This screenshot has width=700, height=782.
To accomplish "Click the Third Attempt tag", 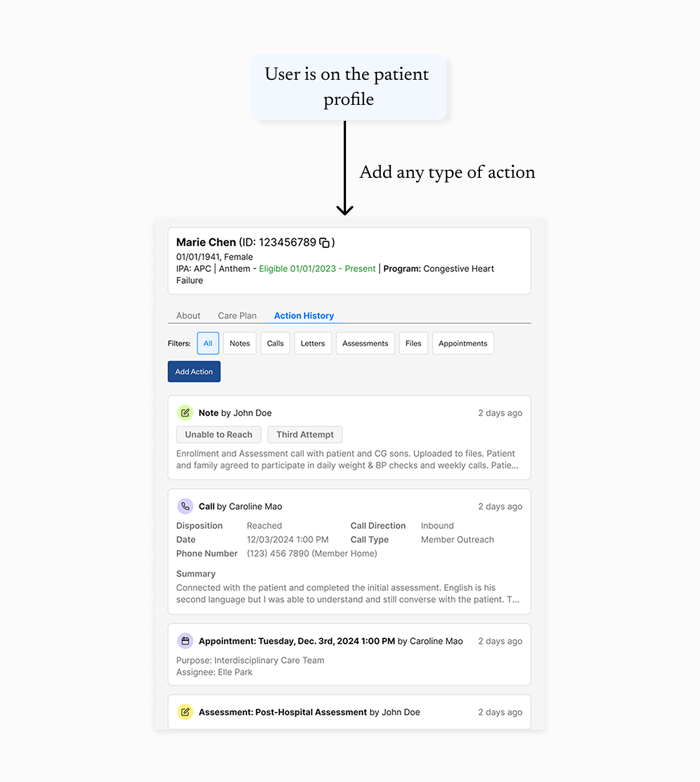I will tap(305, 434).
